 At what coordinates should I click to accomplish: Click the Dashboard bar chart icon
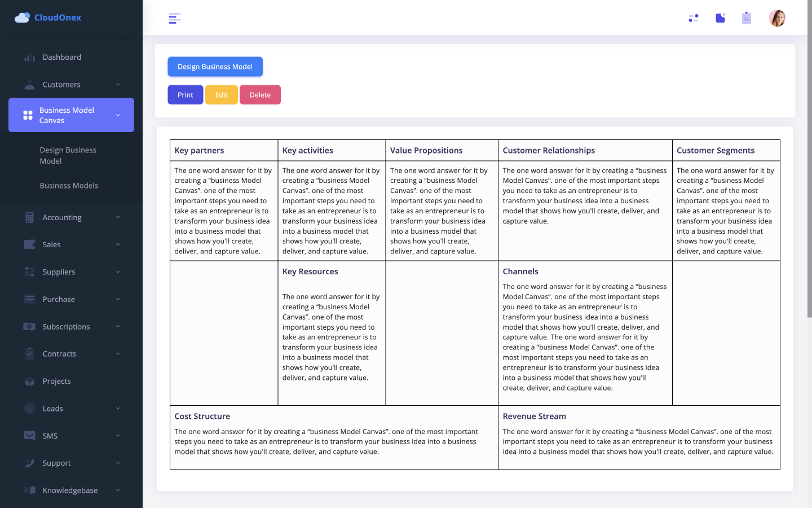pyautogui.click(x=30, y=58)
